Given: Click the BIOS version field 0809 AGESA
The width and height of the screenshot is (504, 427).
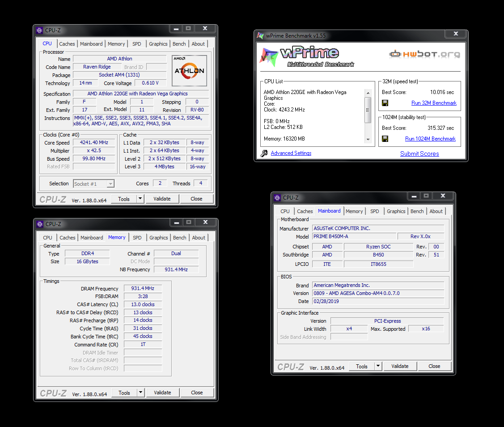Looking at the screenshot, I should pos(378,294).
